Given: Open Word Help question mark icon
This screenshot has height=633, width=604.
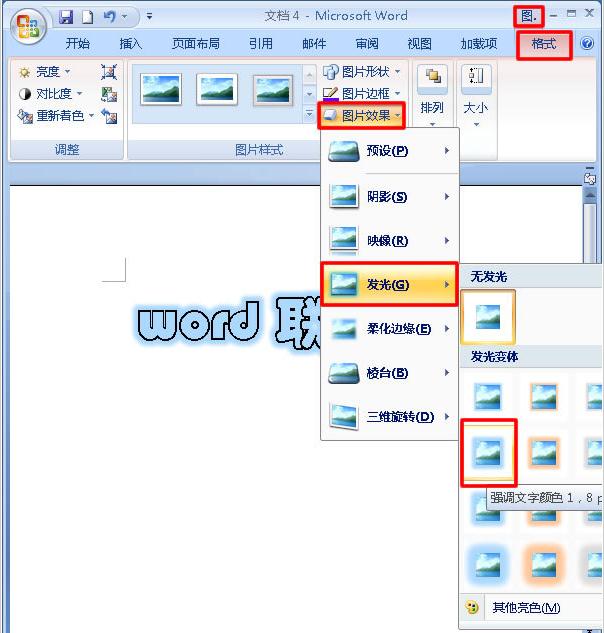Looking at the screenshot, I should click(x=587, y=43).
